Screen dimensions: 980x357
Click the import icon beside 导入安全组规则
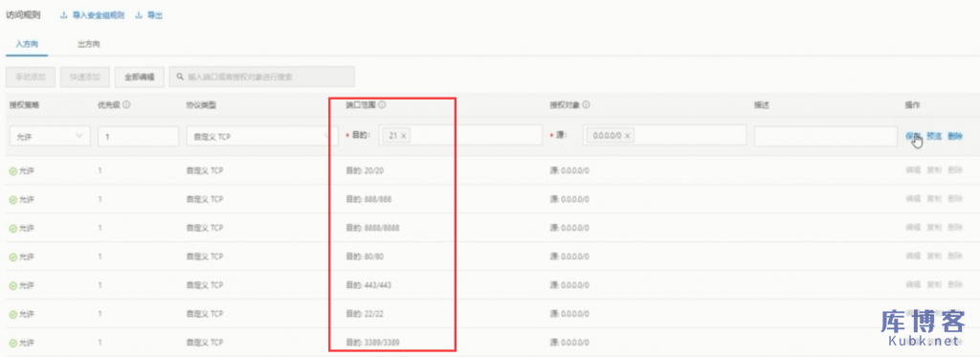[64, 15]
